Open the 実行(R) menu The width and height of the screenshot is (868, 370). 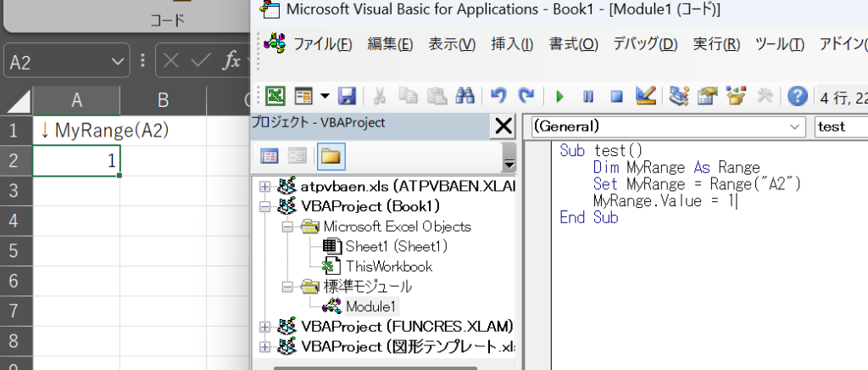[716, 44]
